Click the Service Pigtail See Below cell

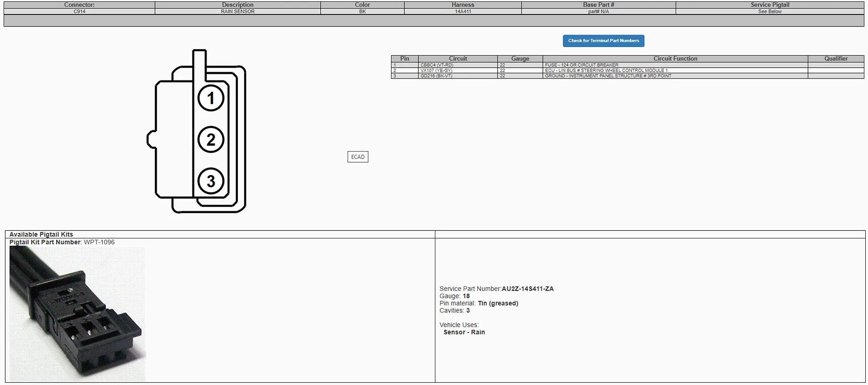pos(770,11)
